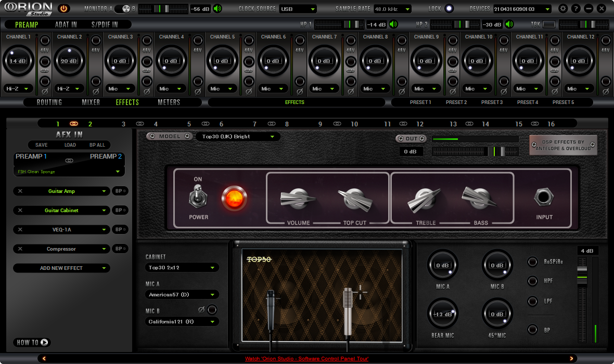Open the MIXER tab

tap(91, 102)
